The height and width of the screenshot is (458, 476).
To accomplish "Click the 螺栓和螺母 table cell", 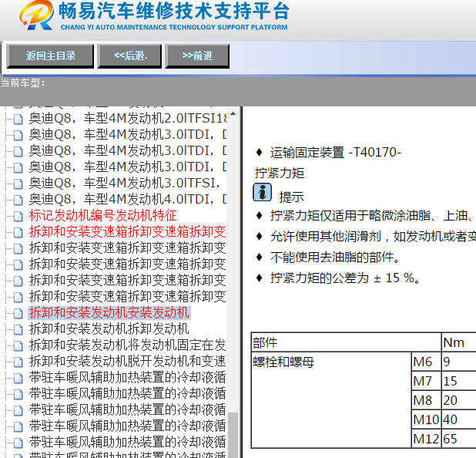I will [x=331, y=400].
